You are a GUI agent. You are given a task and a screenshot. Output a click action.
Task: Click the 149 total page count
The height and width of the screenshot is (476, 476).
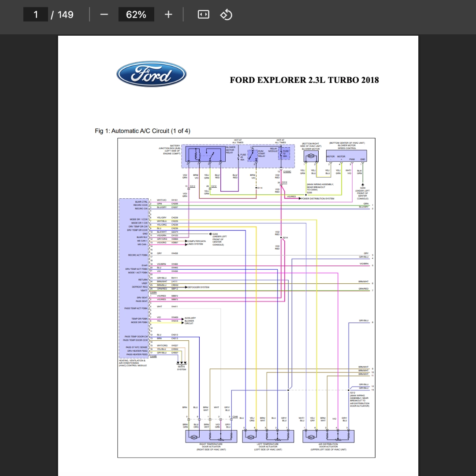pyautogui.click(x=65, y=15)
